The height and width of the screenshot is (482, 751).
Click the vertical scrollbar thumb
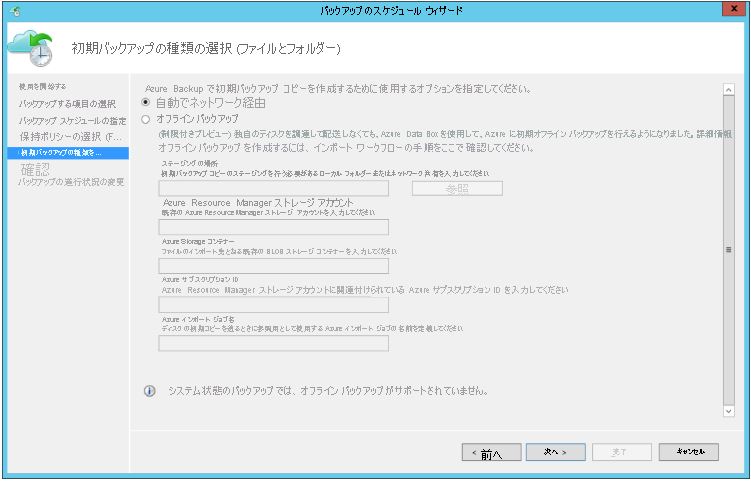tap(728, 250)
